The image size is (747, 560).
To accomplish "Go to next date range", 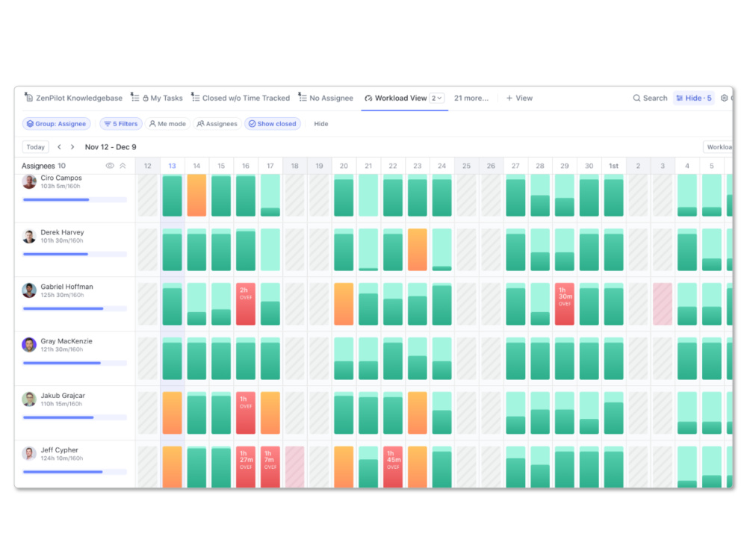I will (x=72, y=147).
